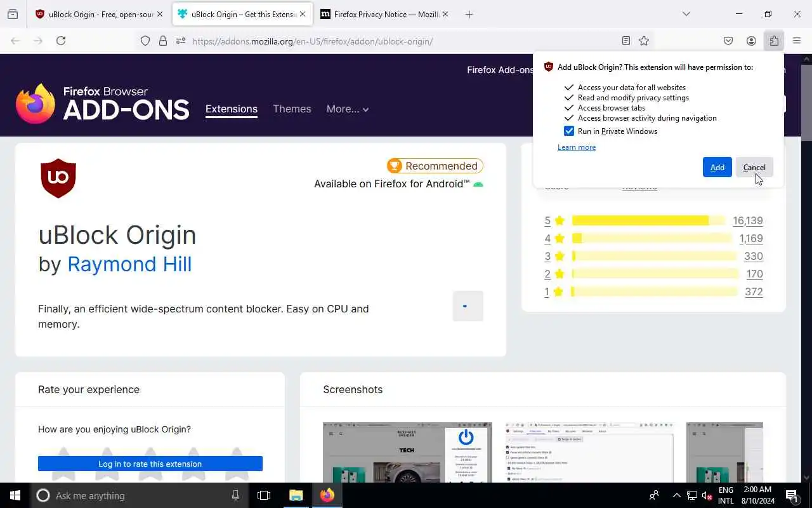
Task: Open the list all tabs chevron
Action: [686, 14]
